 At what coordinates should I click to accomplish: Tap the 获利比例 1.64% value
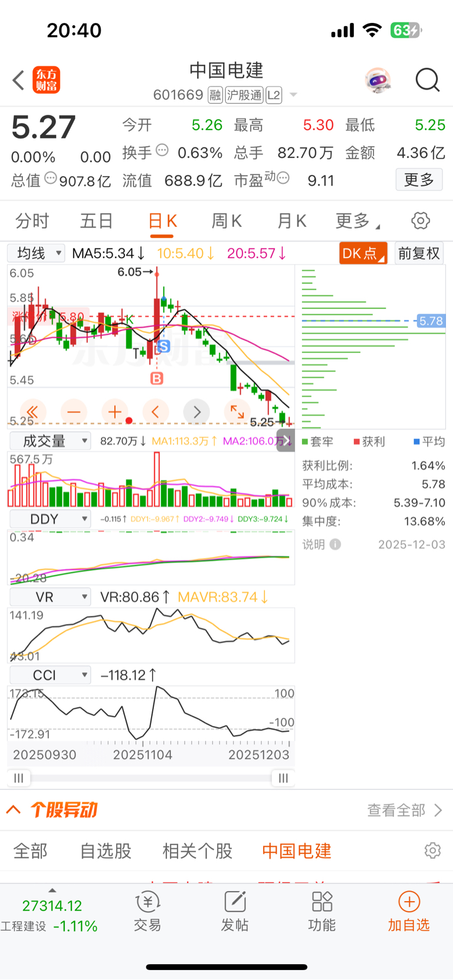[x=428, y=466]
